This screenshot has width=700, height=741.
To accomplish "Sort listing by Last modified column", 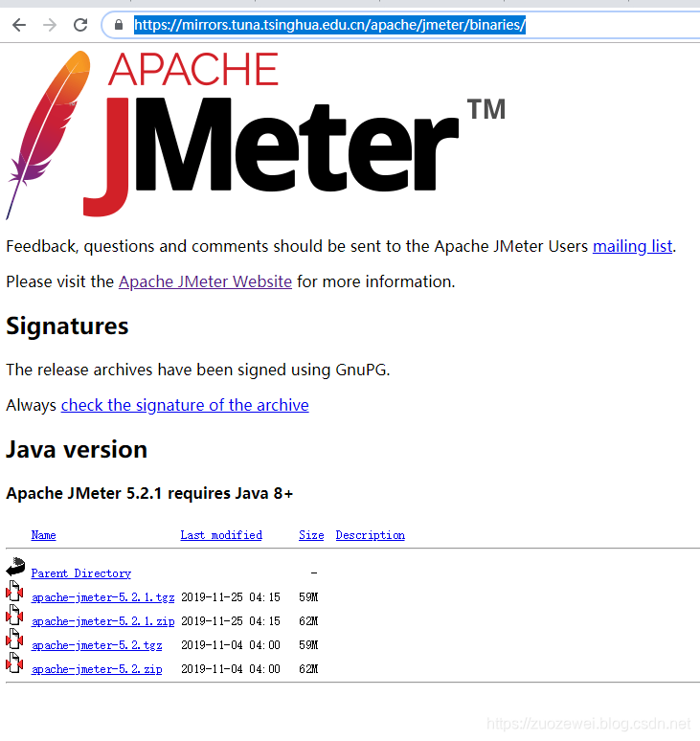I will click(221, 535).
